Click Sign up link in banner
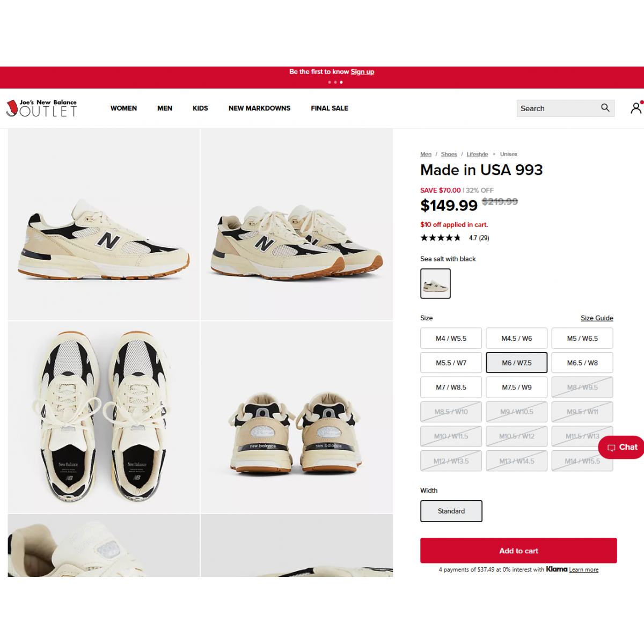This screenshot has height=644, width=644. 362,71
